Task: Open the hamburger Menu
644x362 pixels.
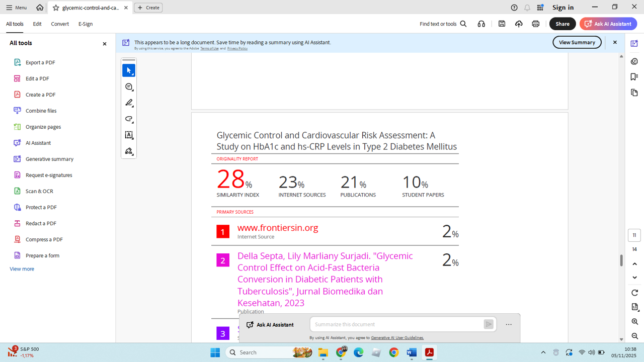Action: (16, 8)
